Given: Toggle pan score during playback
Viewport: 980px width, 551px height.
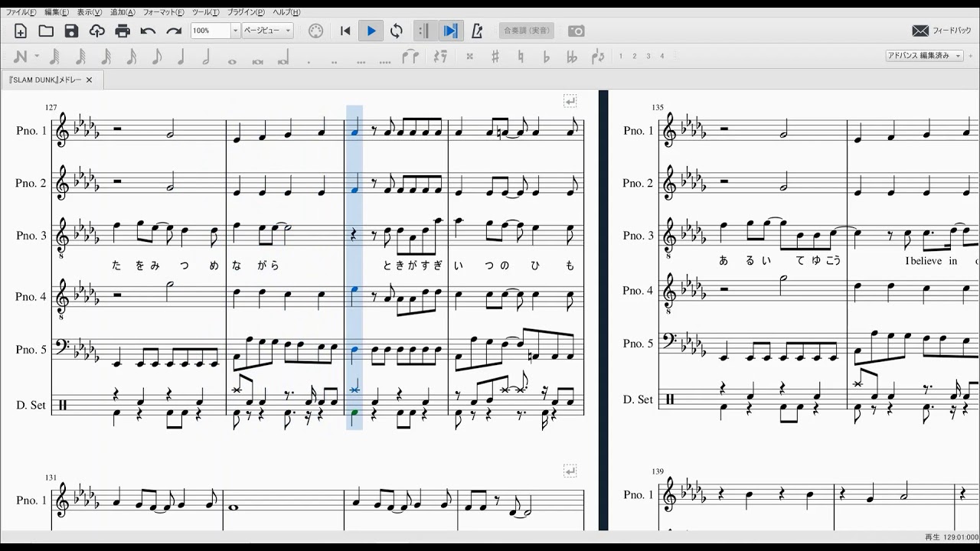Looking at the screenshot, I should 451,31.
